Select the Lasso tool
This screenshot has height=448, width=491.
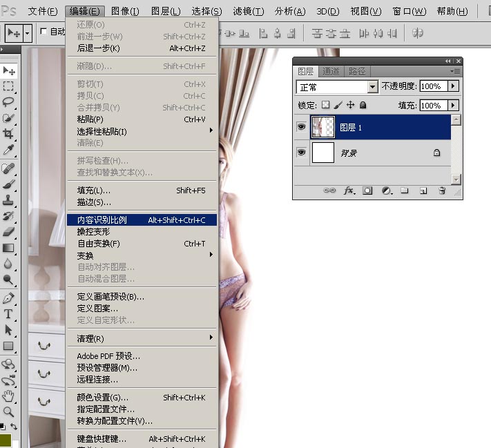pyautogui.click(x=8, y=102)
